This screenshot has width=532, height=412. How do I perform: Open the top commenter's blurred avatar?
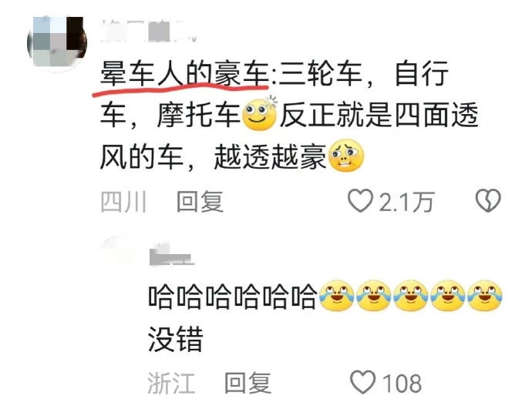[x=57, y=42]
